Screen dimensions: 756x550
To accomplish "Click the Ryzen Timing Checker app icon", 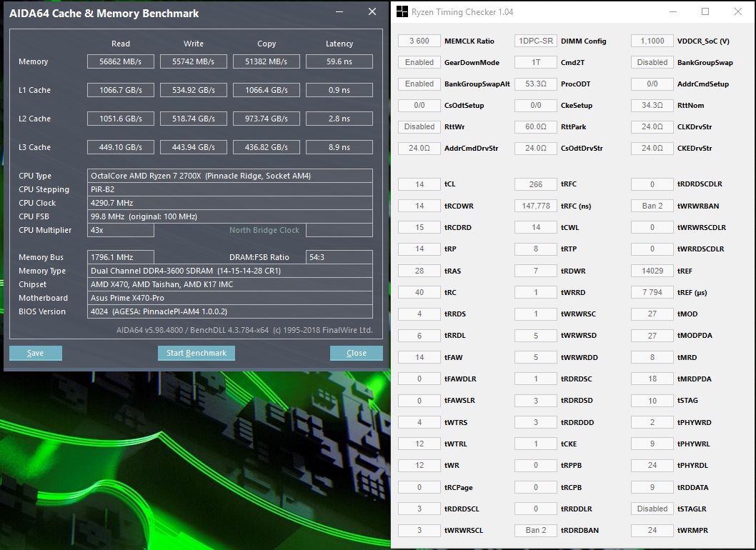I will pyautogui.click(x=402, y=11).
